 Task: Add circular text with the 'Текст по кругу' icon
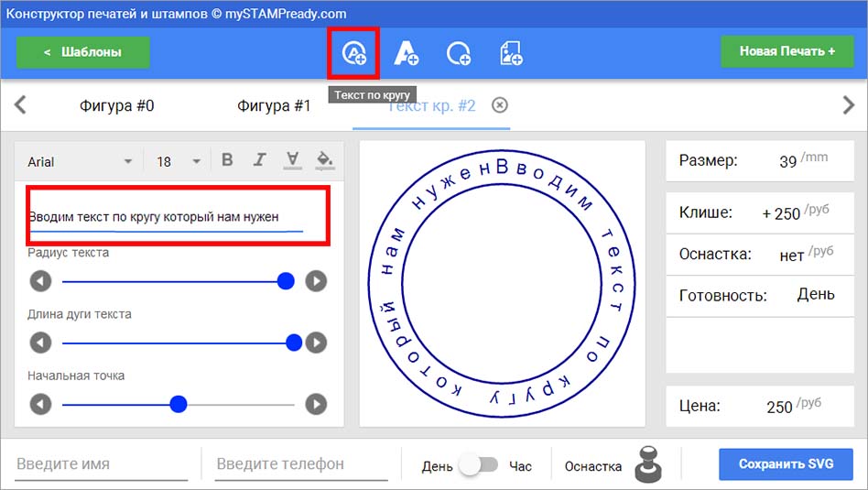coord(353,53)
